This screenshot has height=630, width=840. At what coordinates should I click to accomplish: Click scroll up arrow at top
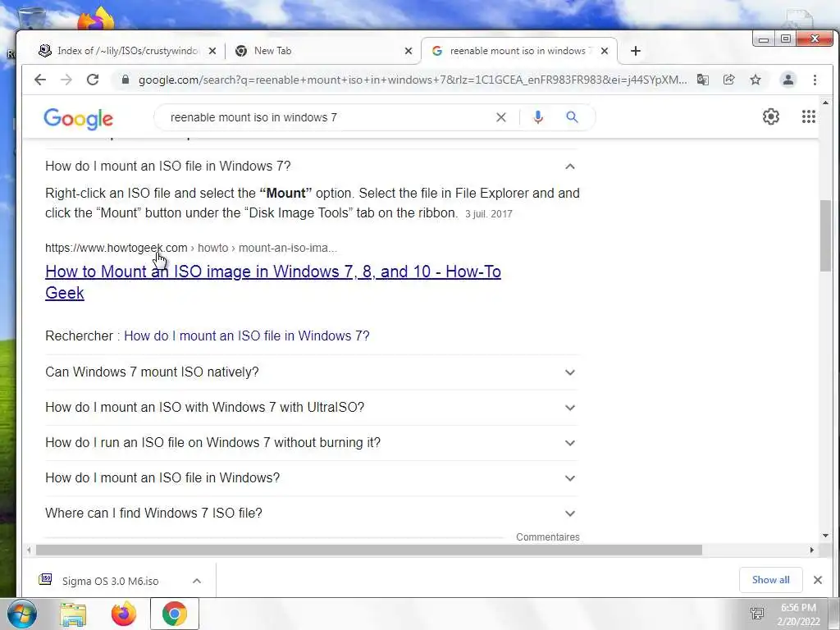pyautogui.click(x=825, y=103)
